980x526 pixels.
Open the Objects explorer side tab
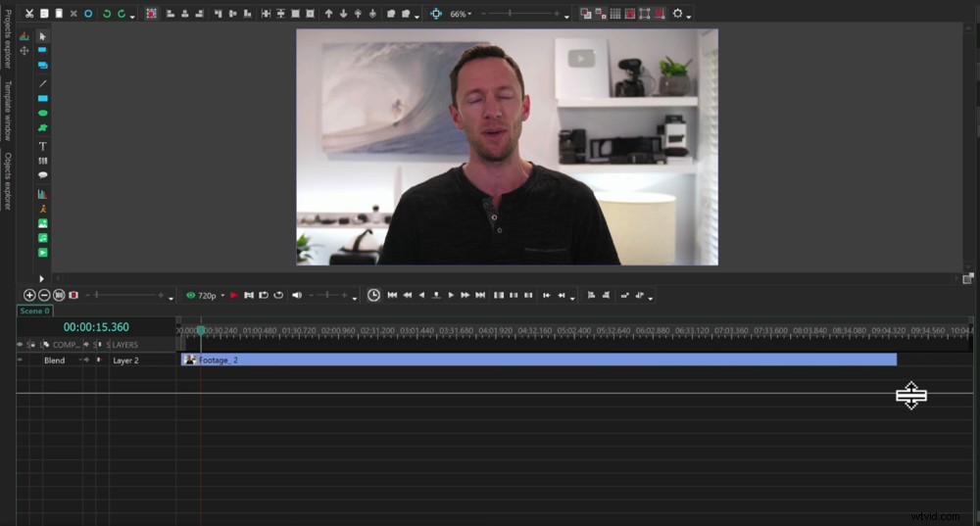[x=8, y=181]
